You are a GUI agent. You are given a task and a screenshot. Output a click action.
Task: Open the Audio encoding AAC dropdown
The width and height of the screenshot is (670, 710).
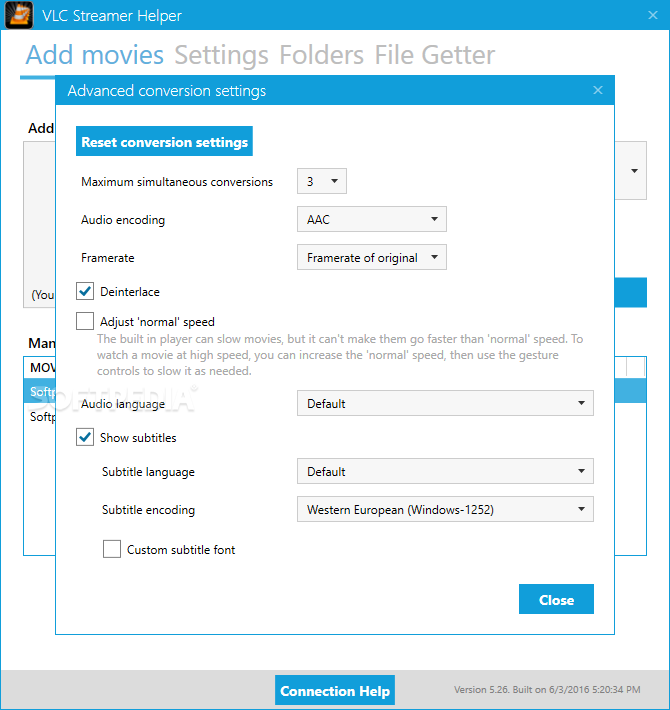(x=371, y=219)
